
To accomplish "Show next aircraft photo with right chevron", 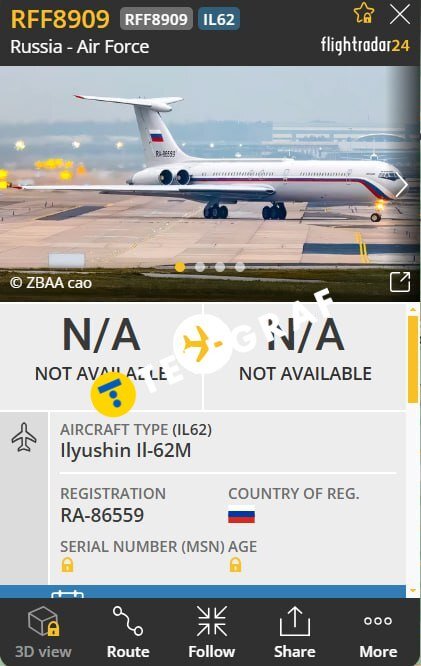I will point(402,185).
